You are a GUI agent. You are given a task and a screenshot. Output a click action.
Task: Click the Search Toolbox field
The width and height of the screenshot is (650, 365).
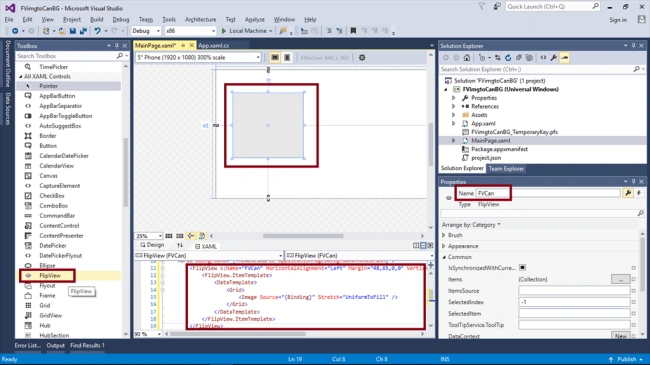[x=66, y=56]
